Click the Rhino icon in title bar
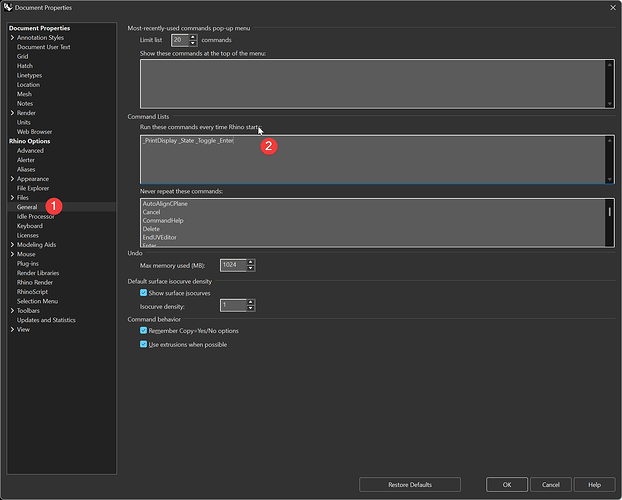This screenshot has width=622, height=500. coord(8,7)
